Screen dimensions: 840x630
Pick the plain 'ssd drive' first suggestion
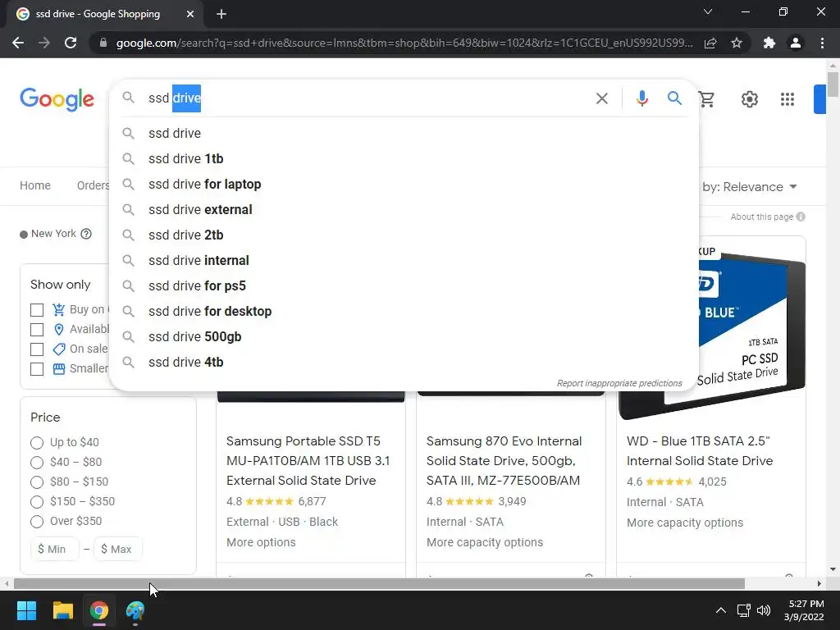(404, 134)
